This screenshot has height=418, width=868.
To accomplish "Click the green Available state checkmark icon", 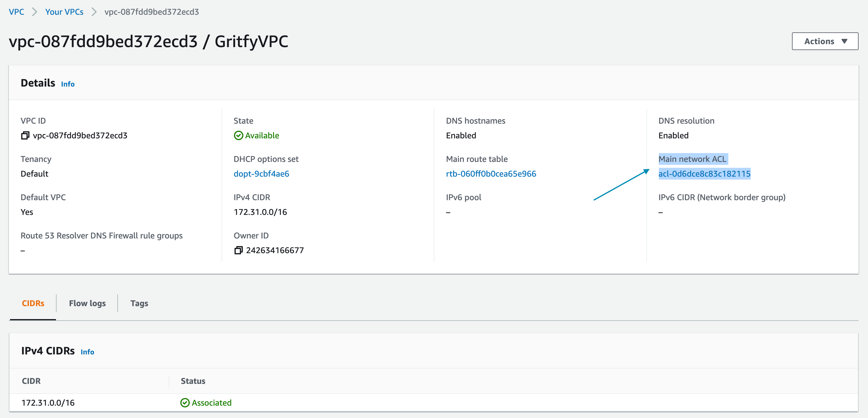I will (238, 136).
